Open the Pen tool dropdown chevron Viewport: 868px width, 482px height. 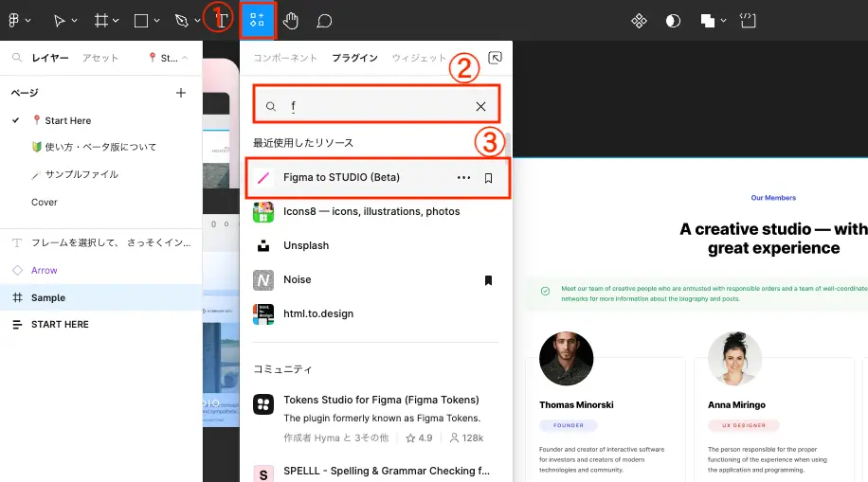[197, 21]
